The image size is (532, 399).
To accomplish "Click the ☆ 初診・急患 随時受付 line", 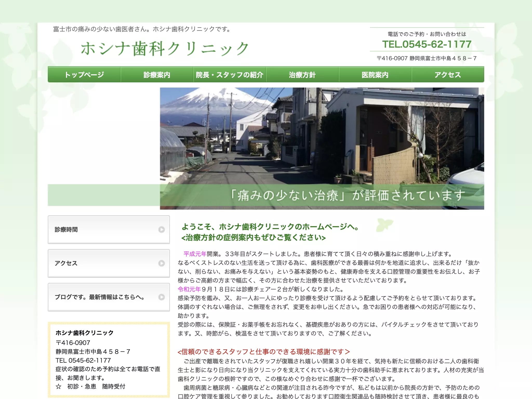I will [x=90, y=387].
